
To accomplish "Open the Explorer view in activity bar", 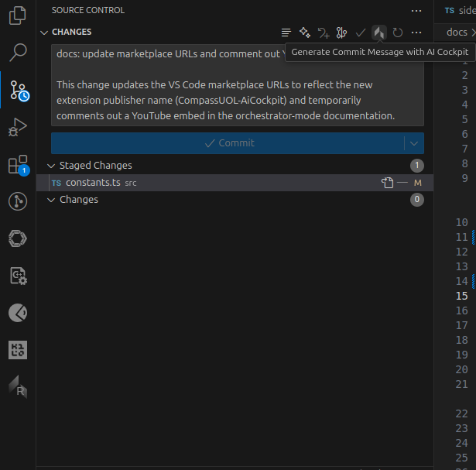I will pos(18,16).
